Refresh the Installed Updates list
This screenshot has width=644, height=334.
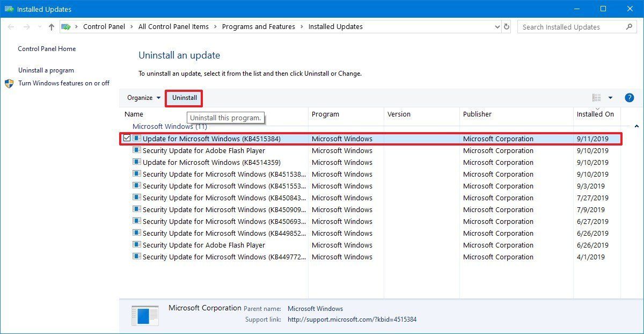pyautogui.click(x=506, y=26)
